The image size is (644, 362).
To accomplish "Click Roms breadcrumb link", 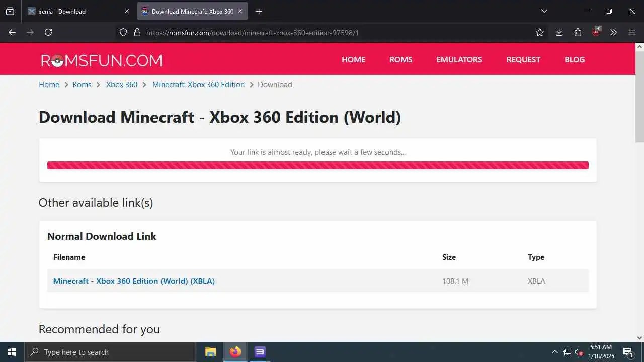I will coord(82,85).
